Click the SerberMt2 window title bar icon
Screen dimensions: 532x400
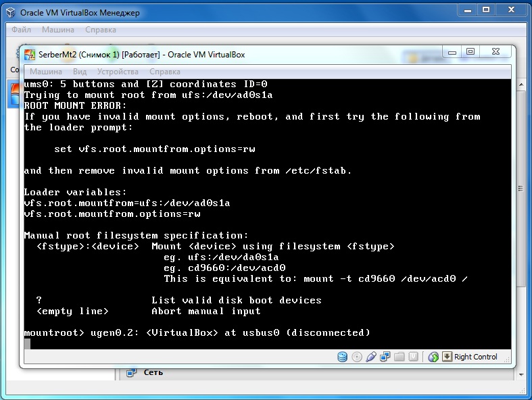(30, 55)
